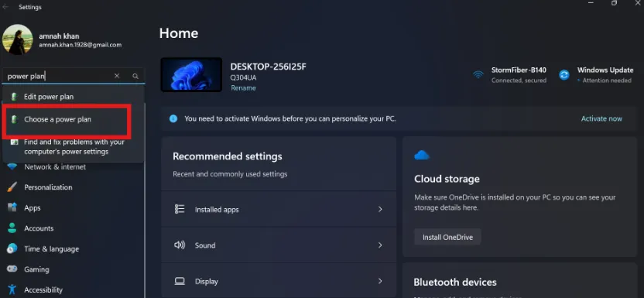Open the Installed apps recommended setting

(279, 209)
